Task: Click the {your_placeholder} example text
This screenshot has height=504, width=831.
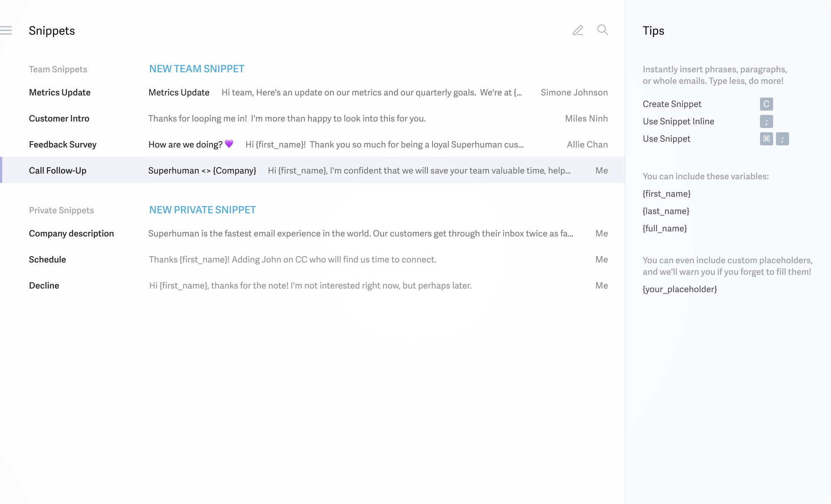Action: point(680,289)
